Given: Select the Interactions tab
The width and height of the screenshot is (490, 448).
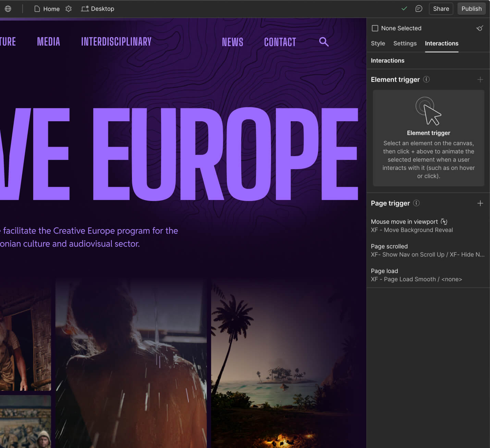Looking at the screenshot, I should 442,43.
